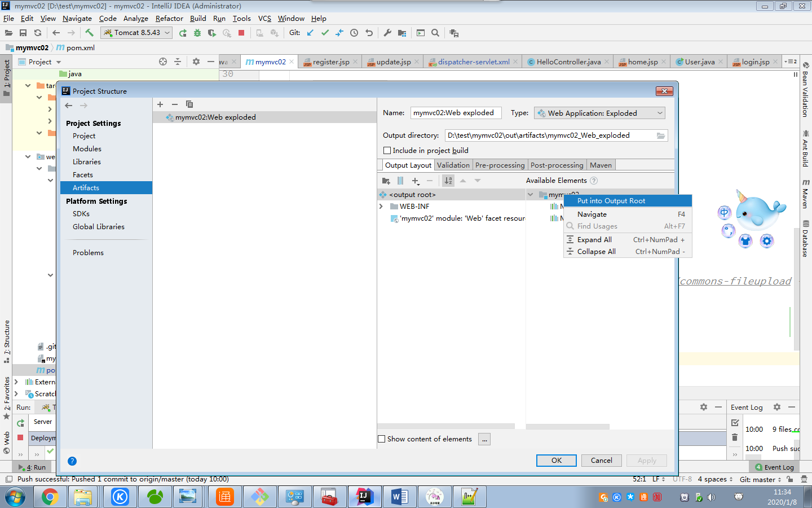This screenshot has width=812, height=508.
Task: Toggle sort elements by names icon
Action: tap(448, 181)
